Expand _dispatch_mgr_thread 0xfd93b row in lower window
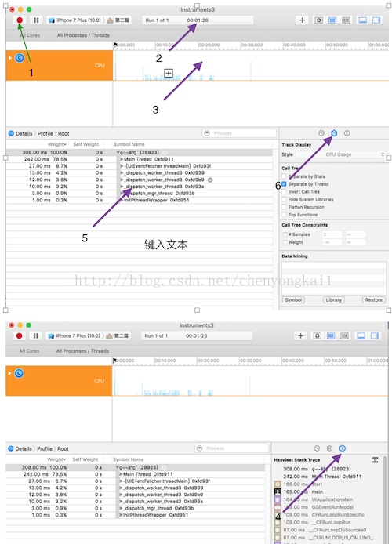This screenshot has width=392, height=544. click(121, 508)
